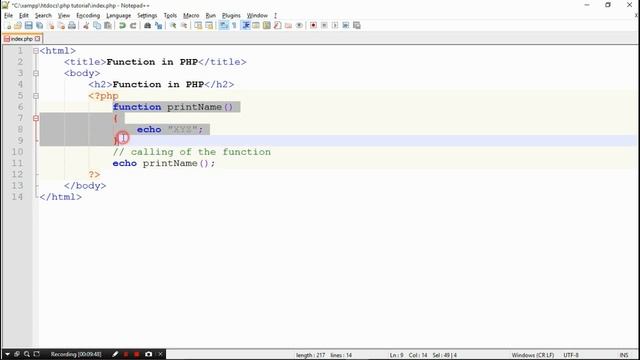Viewport: 640px width, 360px height.
Task: Select the index.php document tab
Action: [x=22, y=39]
